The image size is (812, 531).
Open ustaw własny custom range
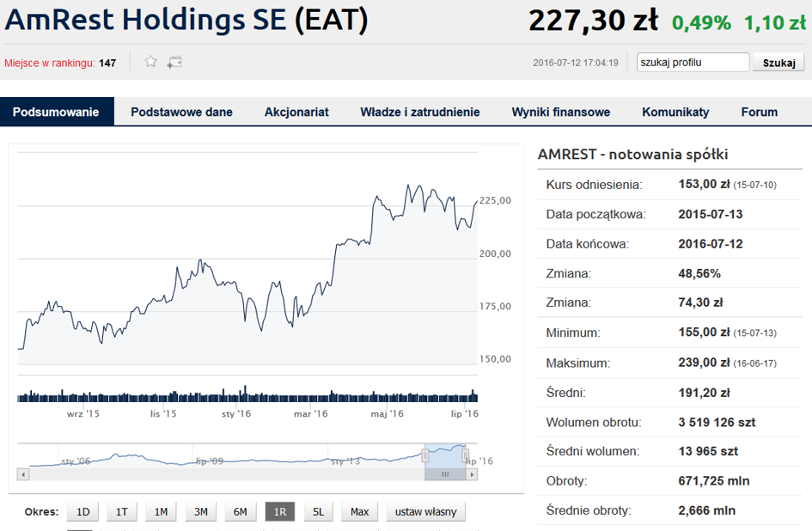pos(425,511)
